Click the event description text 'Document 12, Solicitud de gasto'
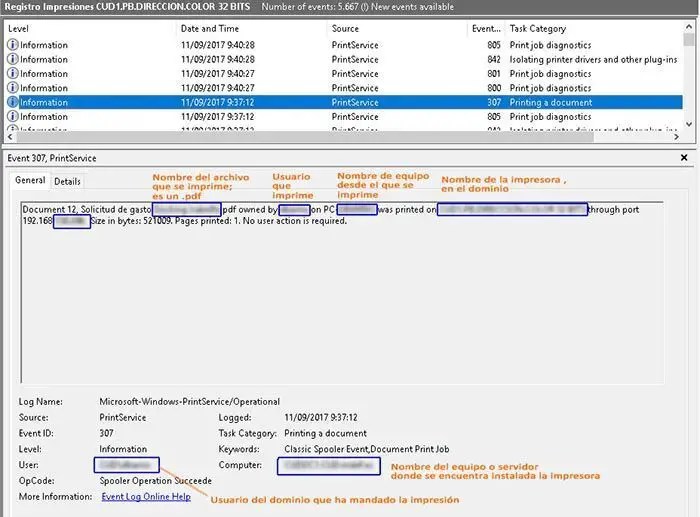Screen dimensions: 700x517 click(87, 209)
